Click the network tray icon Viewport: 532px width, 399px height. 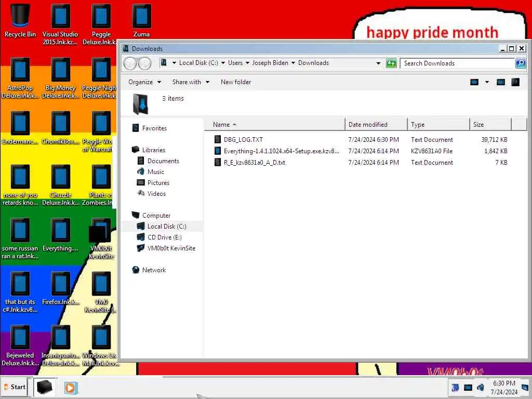click(x=468, y=388)
